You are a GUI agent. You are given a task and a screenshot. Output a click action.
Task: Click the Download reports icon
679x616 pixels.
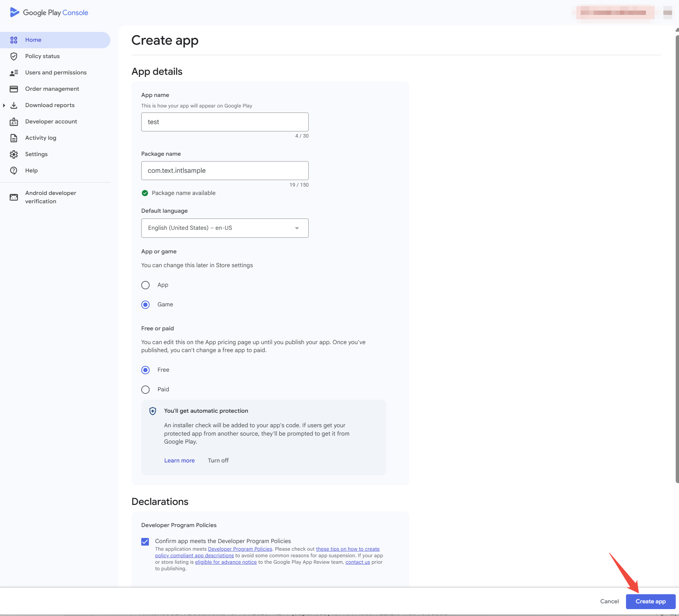point(14,105)
